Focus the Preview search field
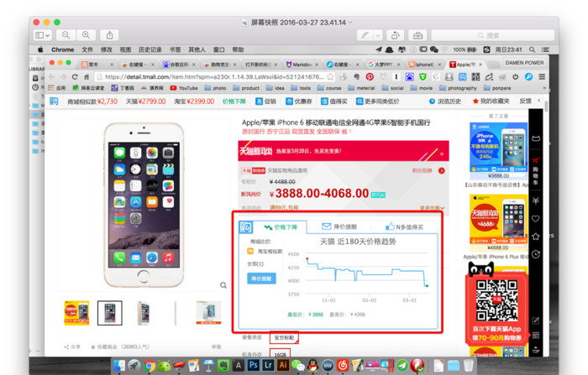The height and width of the screenshot is (375, 588). point(493,35)
